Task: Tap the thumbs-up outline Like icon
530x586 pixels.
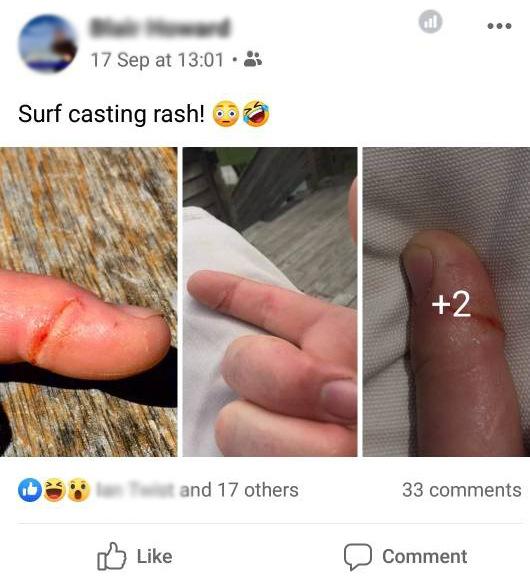Action: coord(111,556)
